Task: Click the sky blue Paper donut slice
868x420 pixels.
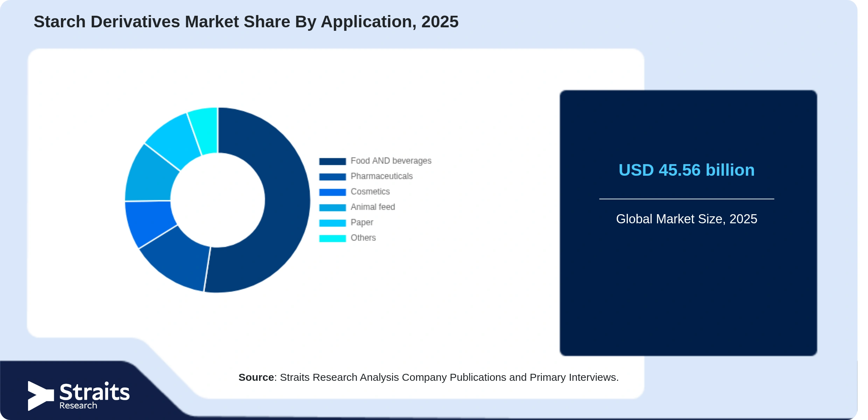Action: tap(175, 140)
